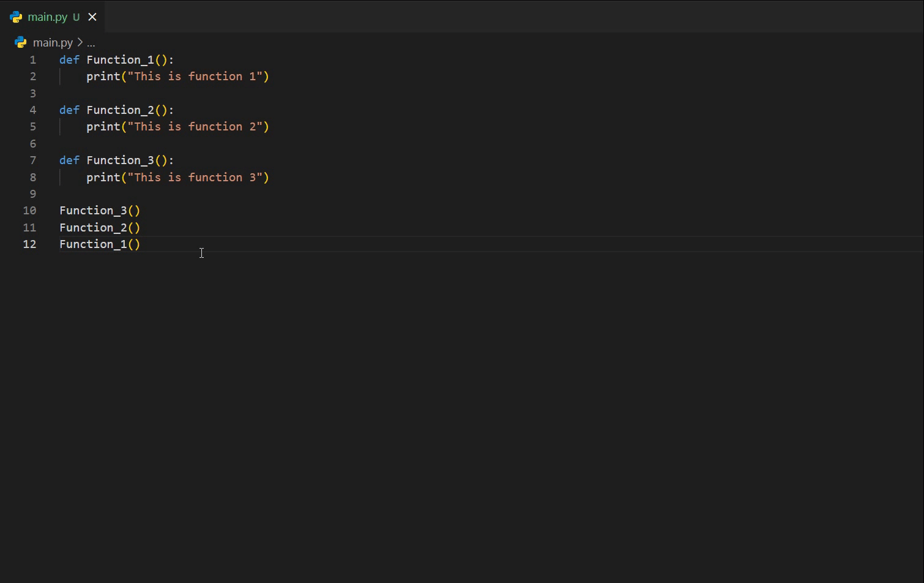This screenshot has height=583, width=924.
Task: Click the string "This is function 3"
Action: 195,178
